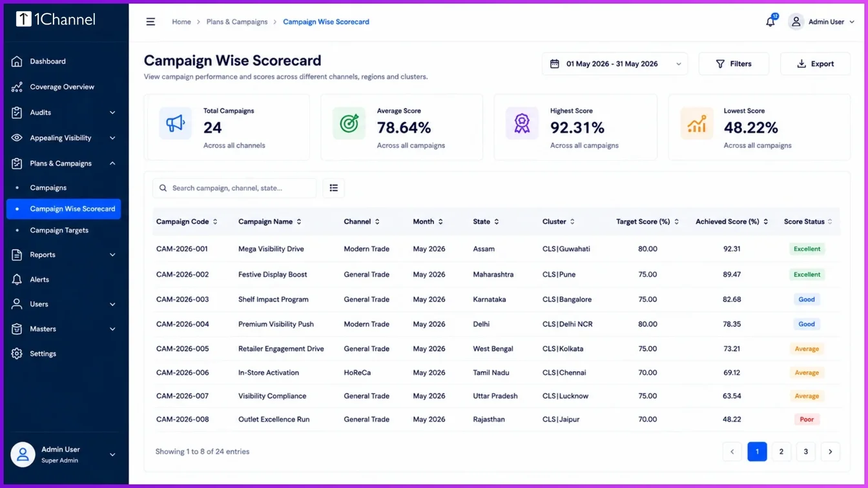
Task: Go to previous page arrow
Action: pos(732,451)
